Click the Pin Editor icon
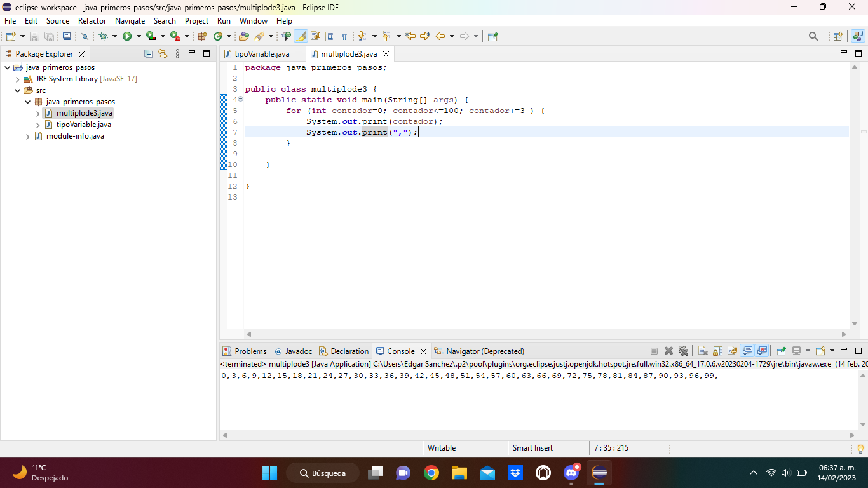This screenshot has width=868, height=488. [493, 36]
